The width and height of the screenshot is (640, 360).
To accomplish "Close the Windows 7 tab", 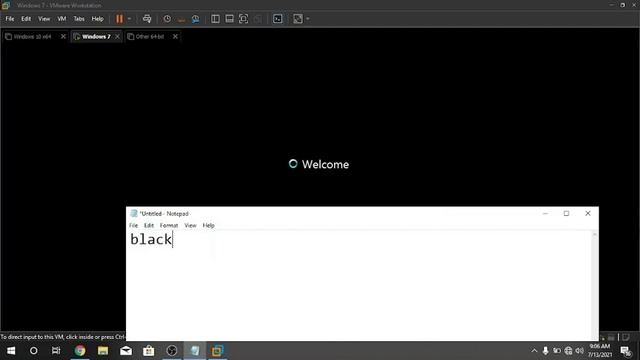I will coord(118,37).
